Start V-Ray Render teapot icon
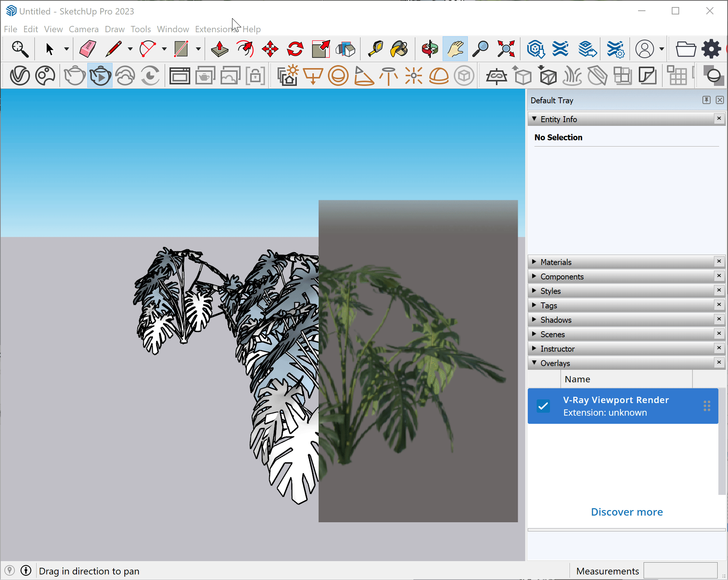 pyautogui.click(x=74, y=76)
